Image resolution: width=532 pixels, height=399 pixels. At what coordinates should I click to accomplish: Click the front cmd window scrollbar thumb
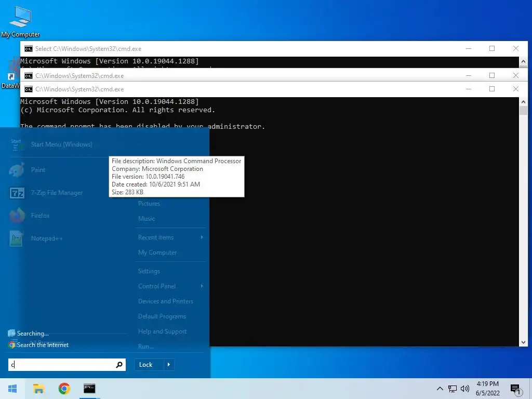pyautogui.click(x=523, y=111)
